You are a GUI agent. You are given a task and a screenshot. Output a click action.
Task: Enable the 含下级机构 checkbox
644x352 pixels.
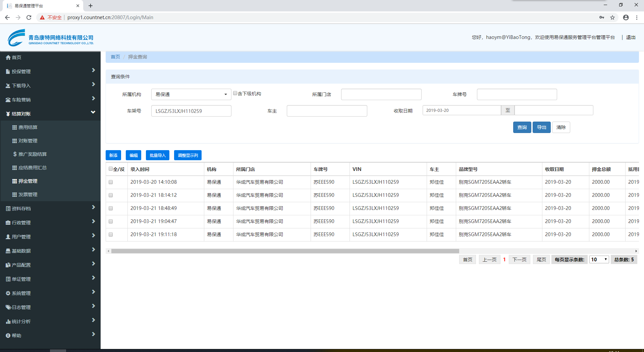(x=235, y=93)
